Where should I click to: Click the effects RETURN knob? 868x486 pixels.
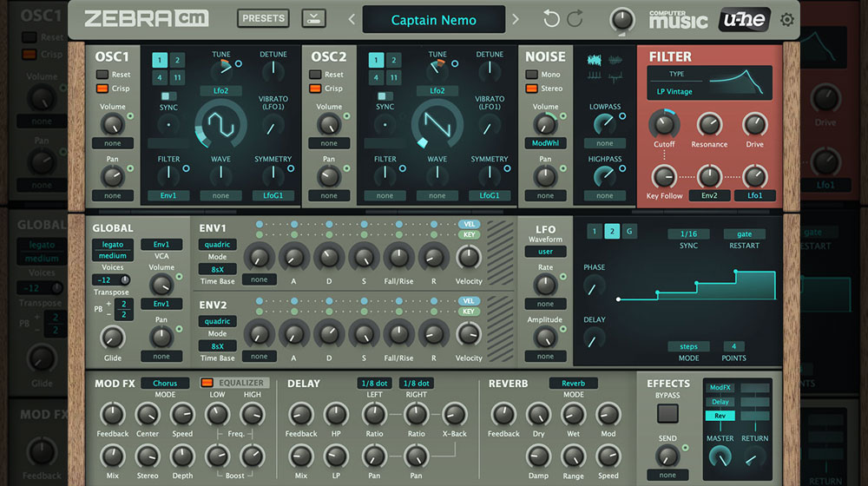(x=754, y=458)
